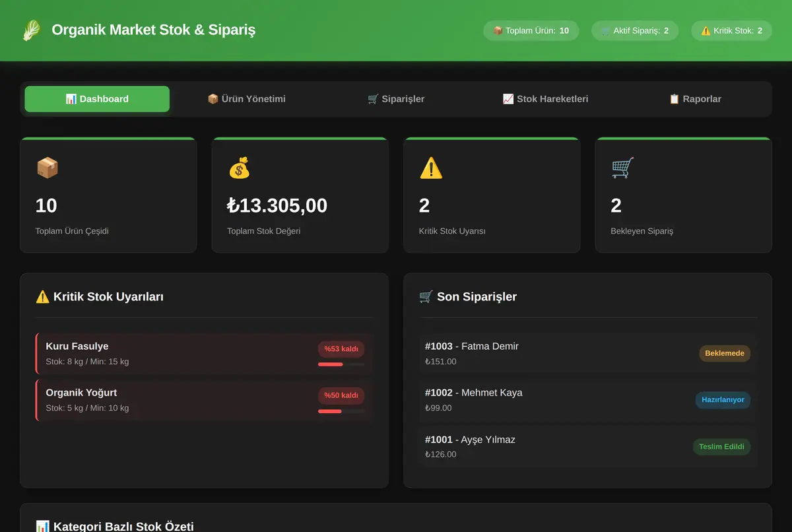Click the money bag icon on Toplam Stok Değeri card
792x532 pixels.
pyautogui.click(x=239, y=168)
